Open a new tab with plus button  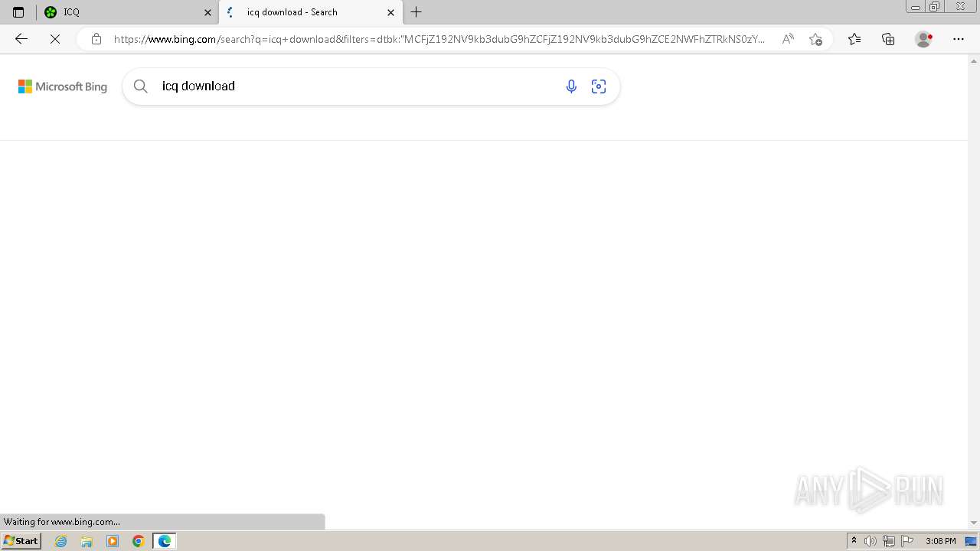(x=416, y=12)
